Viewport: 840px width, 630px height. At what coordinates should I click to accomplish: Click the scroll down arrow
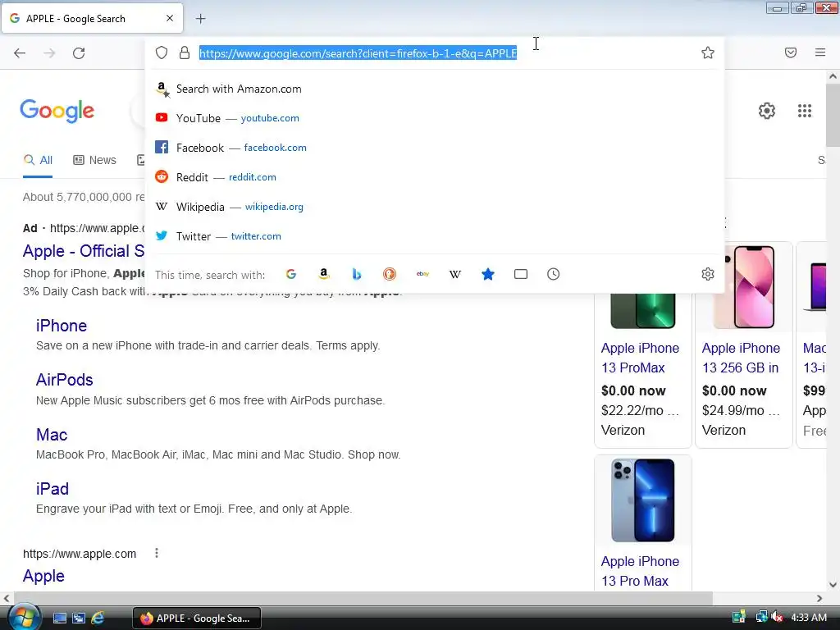[833, 584]
